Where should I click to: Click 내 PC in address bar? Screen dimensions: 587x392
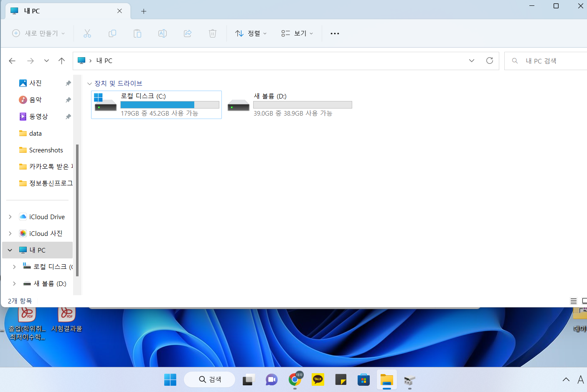[x=104, y=61]
